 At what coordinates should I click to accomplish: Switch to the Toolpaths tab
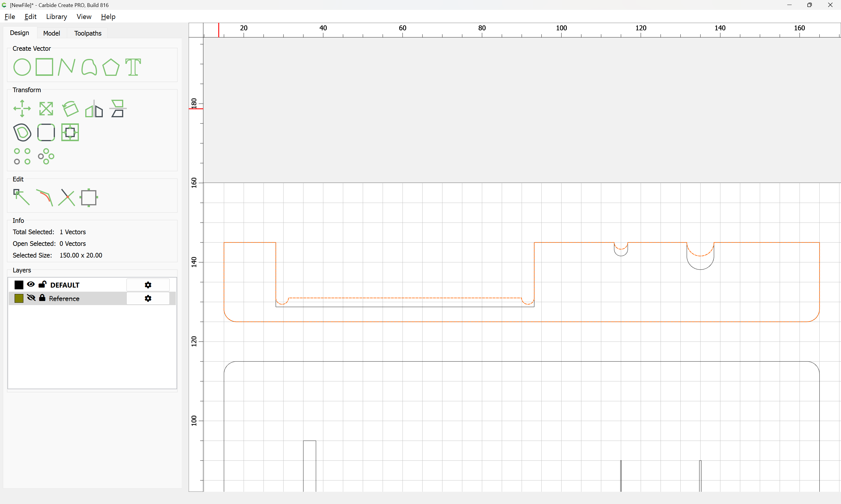click(88, 33)
